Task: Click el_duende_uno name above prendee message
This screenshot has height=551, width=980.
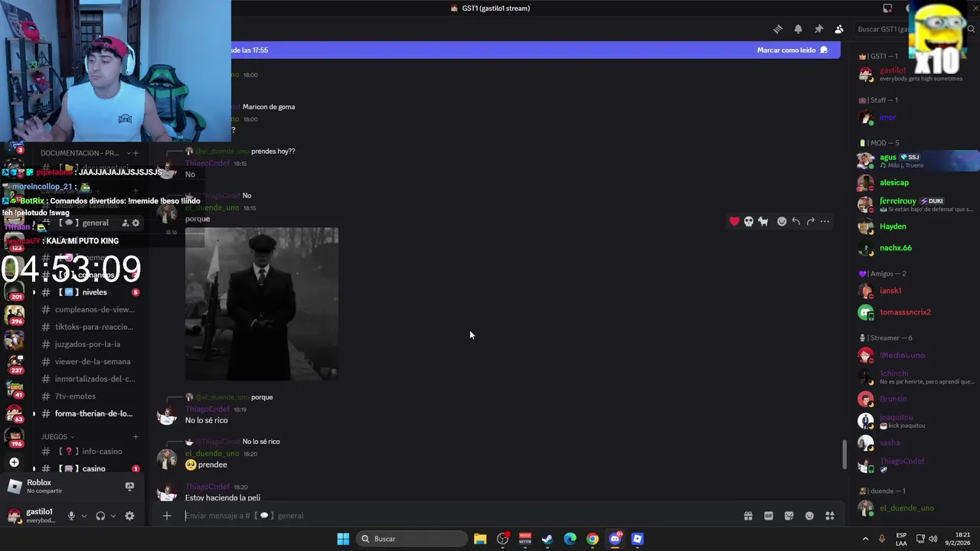Action: (212, 454)
